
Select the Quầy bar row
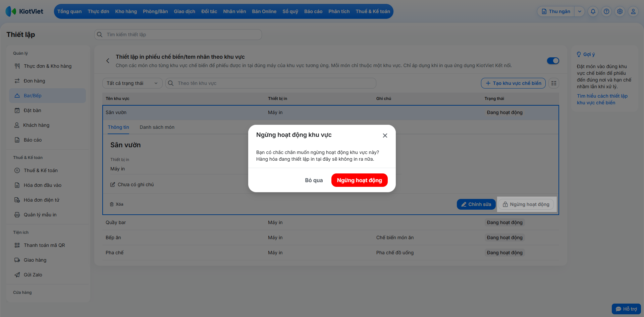330,222
